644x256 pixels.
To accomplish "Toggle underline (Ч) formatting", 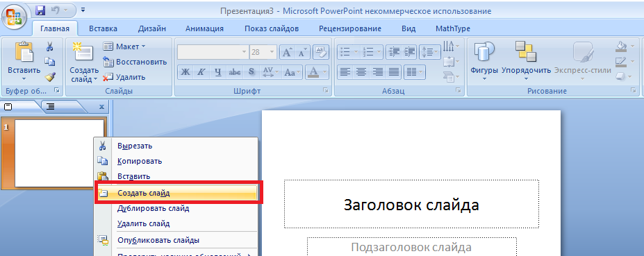I will click(218, 72).
